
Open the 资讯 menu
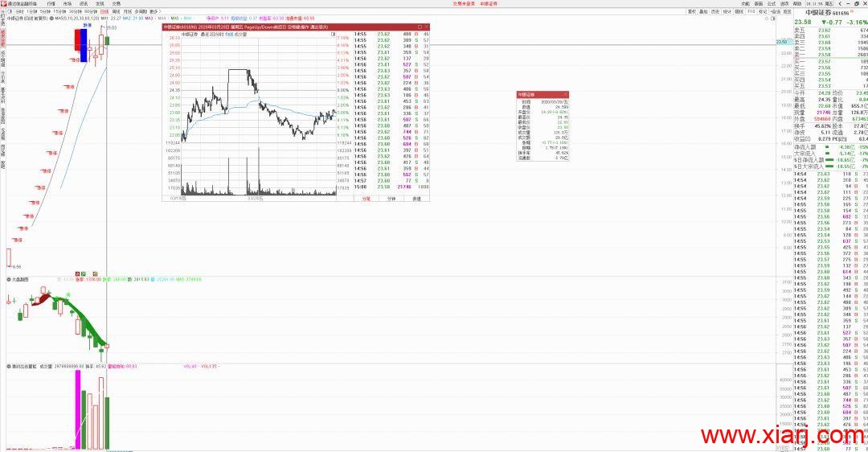84,3
